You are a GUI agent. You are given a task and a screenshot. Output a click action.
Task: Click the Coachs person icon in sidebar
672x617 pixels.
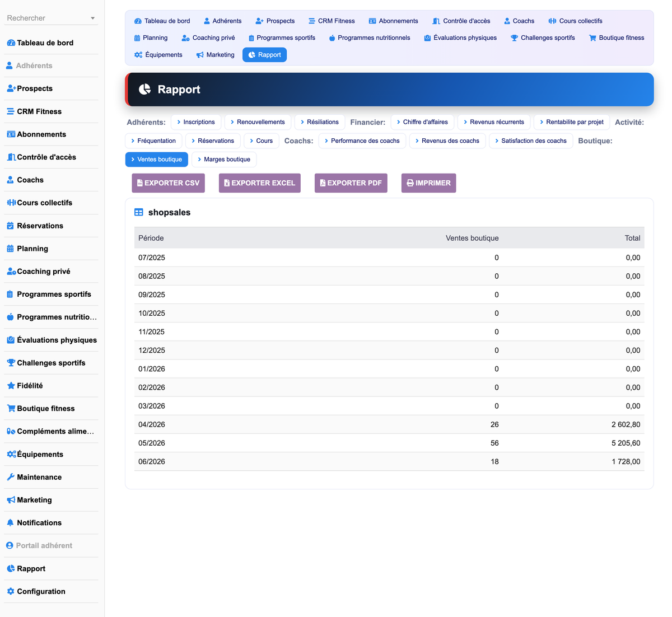point(11,180)
